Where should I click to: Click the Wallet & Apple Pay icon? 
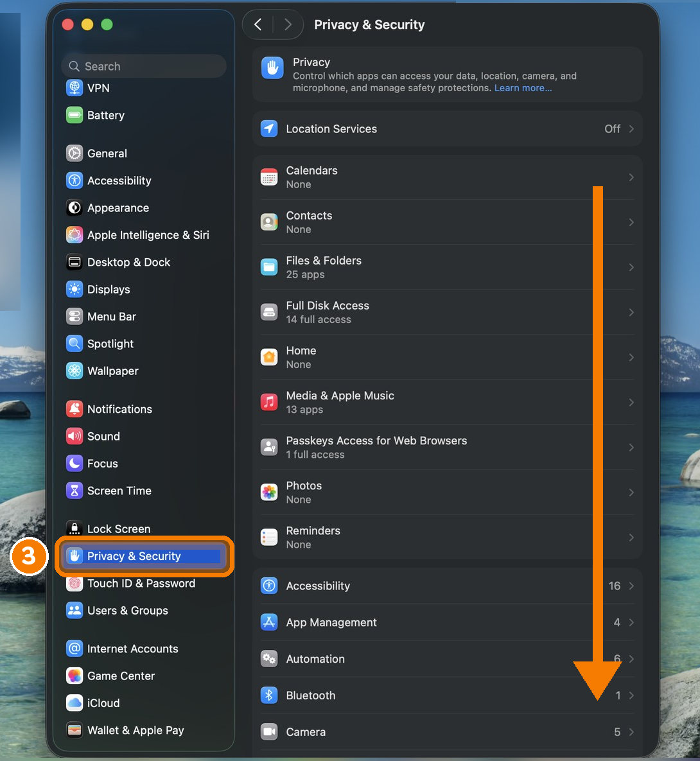point(74,730)
